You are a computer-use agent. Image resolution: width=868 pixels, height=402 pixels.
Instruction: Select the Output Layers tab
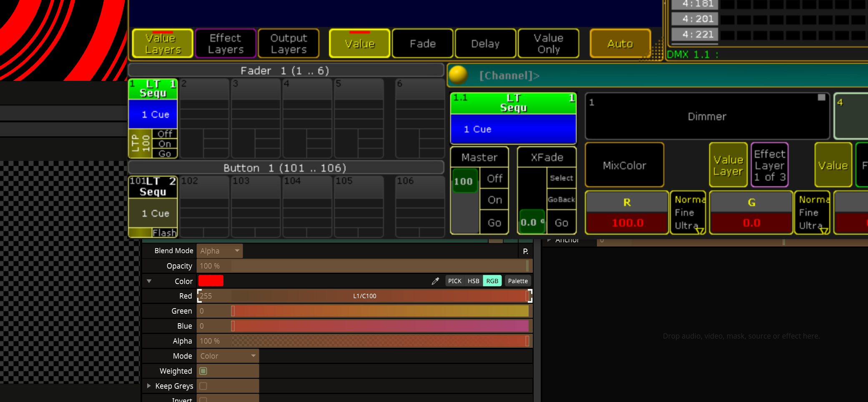point(288,43)
